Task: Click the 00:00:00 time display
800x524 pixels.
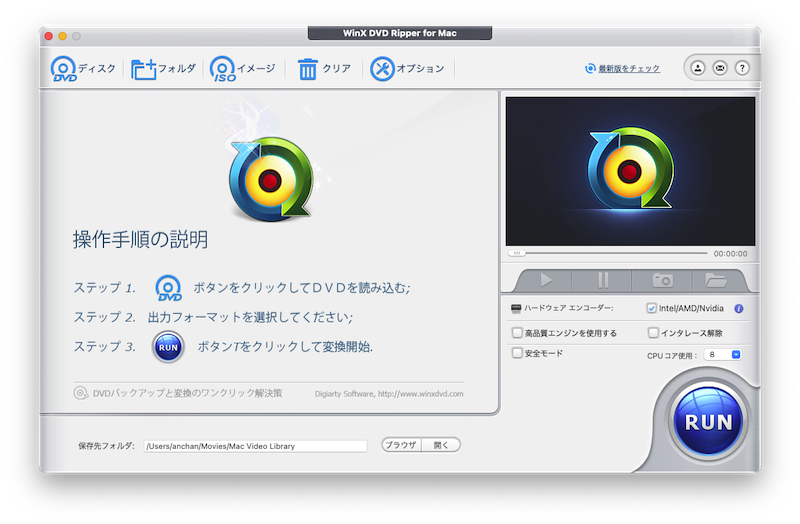Action: (x=730, y=254)
